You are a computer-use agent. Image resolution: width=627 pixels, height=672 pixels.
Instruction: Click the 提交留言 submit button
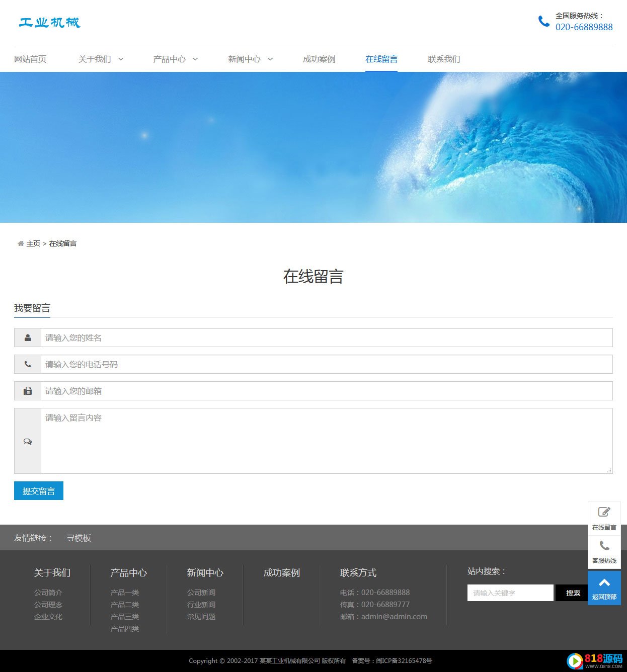pyautogui.click(x=39, y=491)
